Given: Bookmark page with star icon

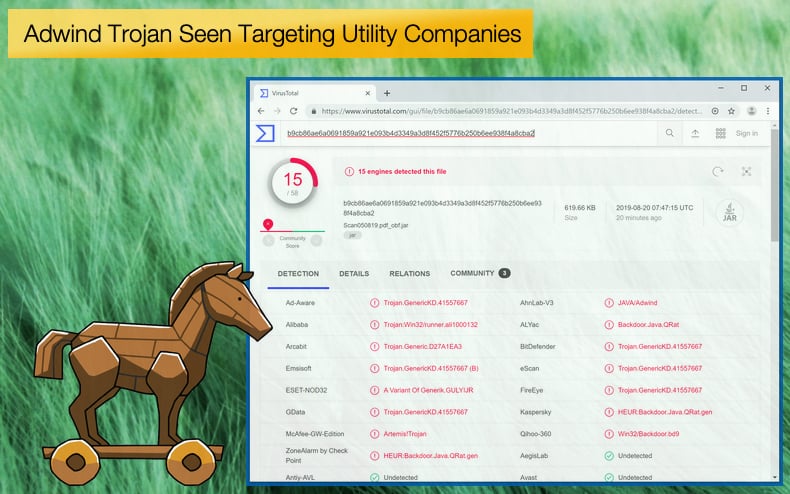Looking at the screenshot, I should tap(731, 111).
